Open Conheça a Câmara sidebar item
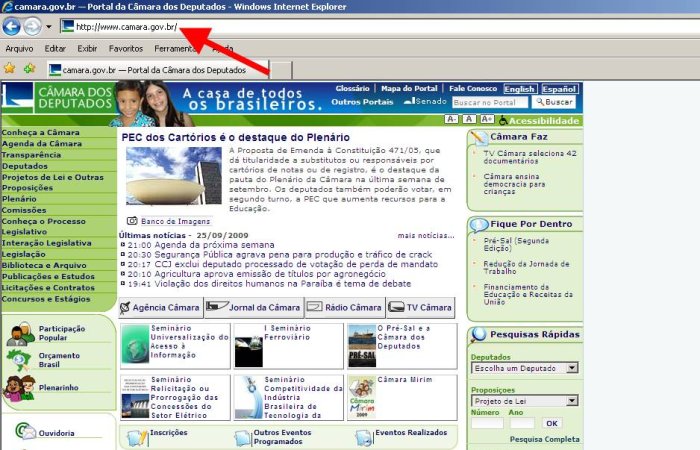Viewport: 700px width, 450px height. click(x=41, y=133)
